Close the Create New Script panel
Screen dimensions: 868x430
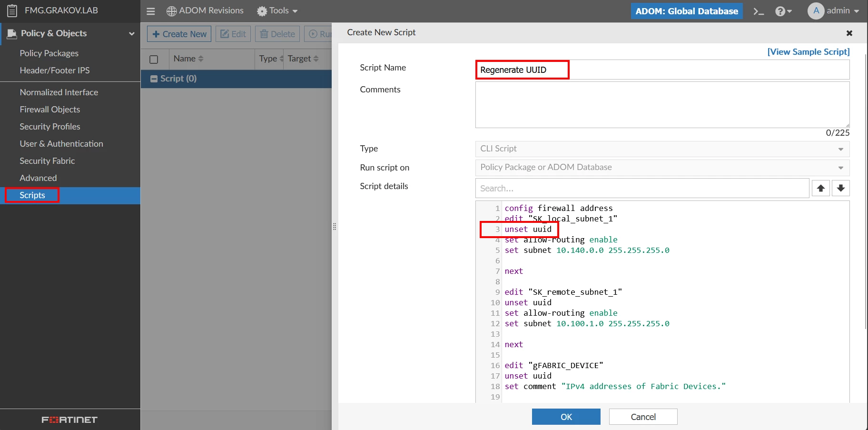[x=849, y=33]
